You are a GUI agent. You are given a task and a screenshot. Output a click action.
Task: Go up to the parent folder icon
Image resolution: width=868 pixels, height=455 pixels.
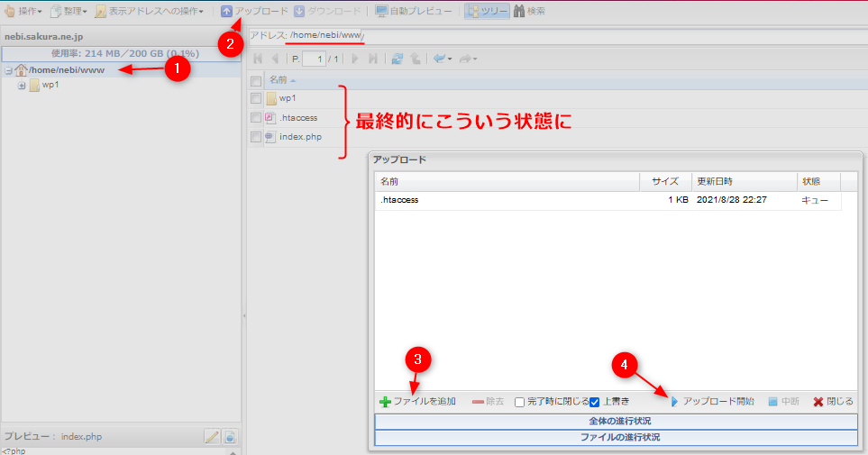(x=416, y=59)
